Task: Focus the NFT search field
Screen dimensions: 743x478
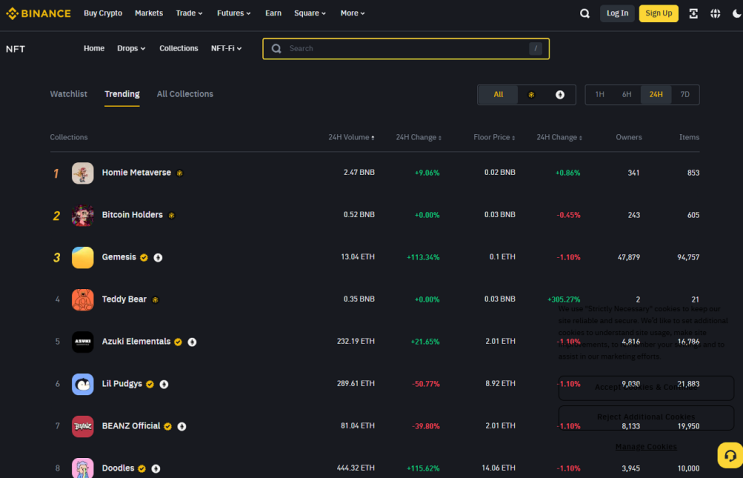Action: [406, 49]
